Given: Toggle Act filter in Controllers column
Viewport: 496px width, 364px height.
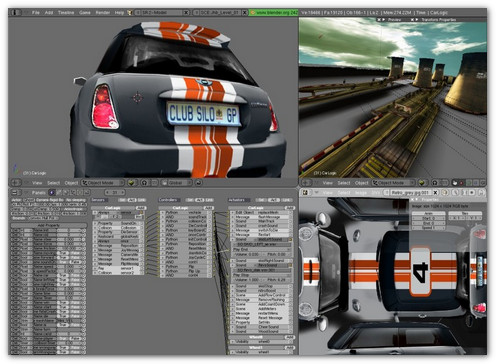Looking at the screenshot, I should coord(199,200).
